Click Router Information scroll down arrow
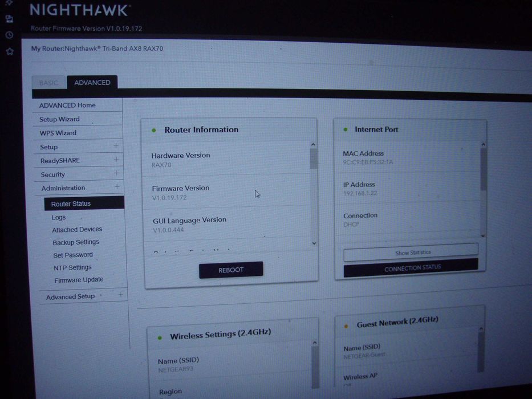 pyautogui.click(x=314, y=243)
